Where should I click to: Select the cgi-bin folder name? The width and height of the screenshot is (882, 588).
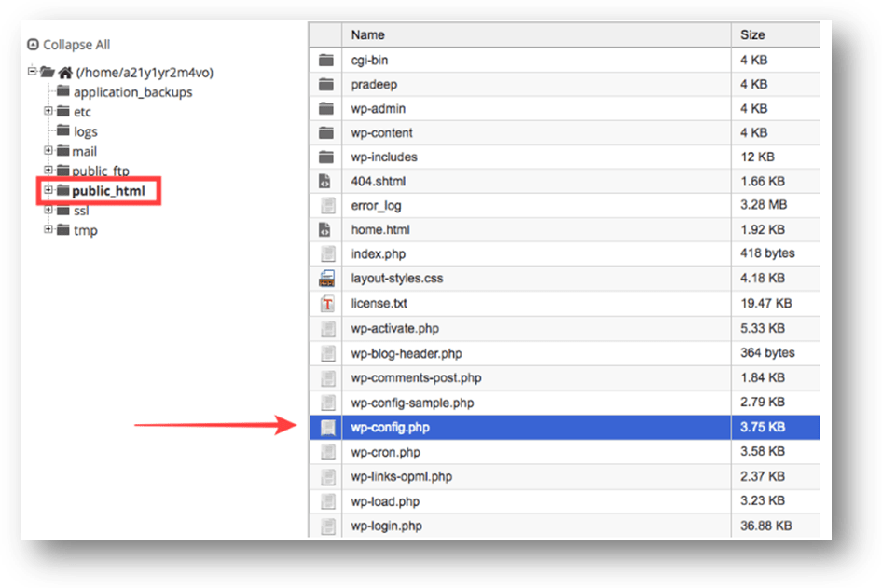369,61
